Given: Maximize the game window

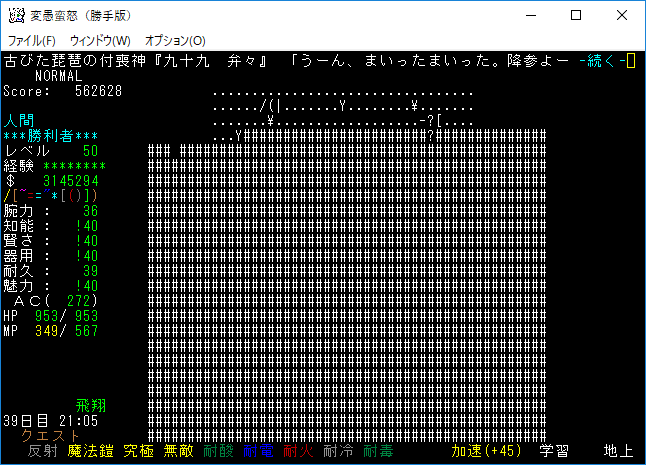Looking at the screenshot, I should click(576, 15).
